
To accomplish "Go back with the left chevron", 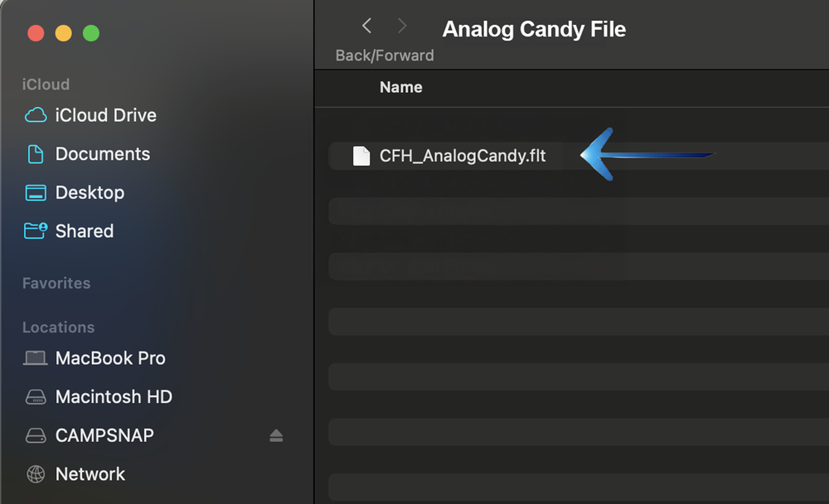I will [366, 26].
